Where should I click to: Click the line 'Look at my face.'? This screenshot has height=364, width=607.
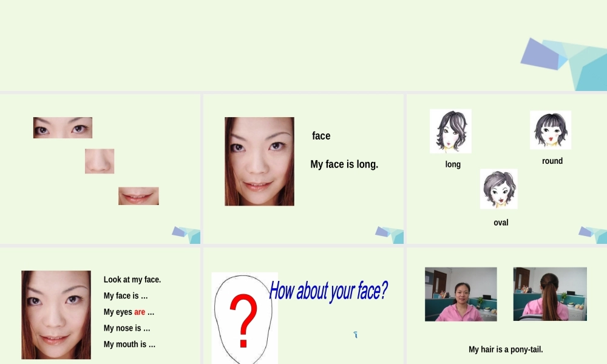[x=132, y=280]
